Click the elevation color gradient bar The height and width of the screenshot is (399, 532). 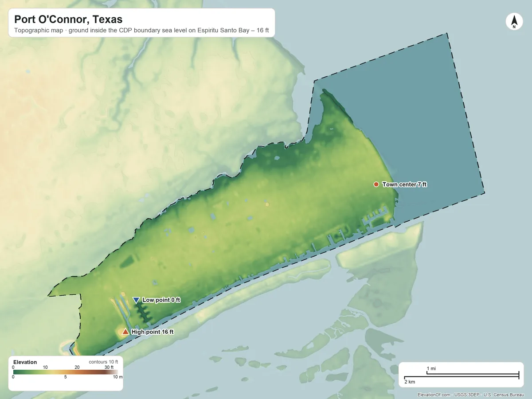pyautogui.click(x=66, y=372)
